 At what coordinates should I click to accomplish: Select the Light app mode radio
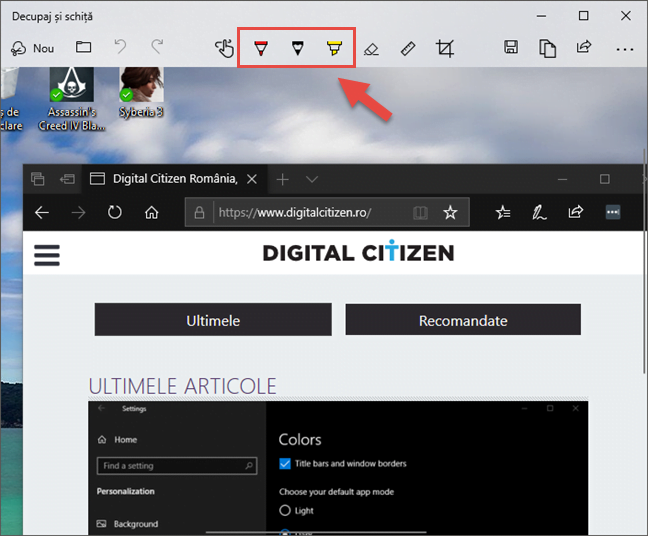(285, 510)
